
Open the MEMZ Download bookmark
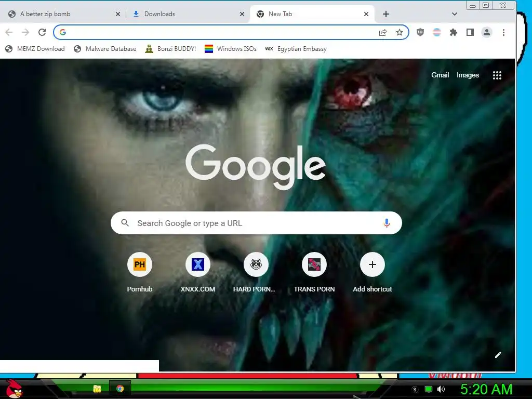[35, 49]
